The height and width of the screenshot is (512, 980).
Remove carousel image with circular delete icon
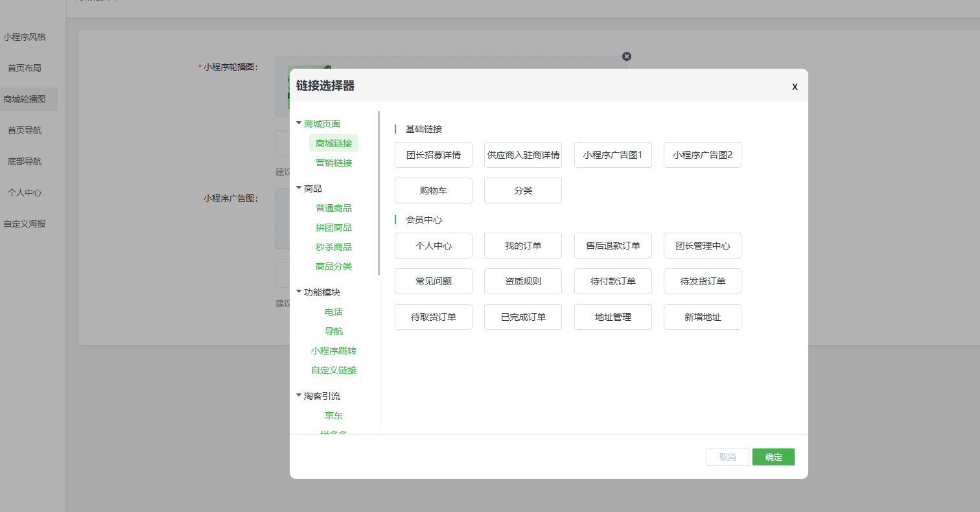(626, 56)
